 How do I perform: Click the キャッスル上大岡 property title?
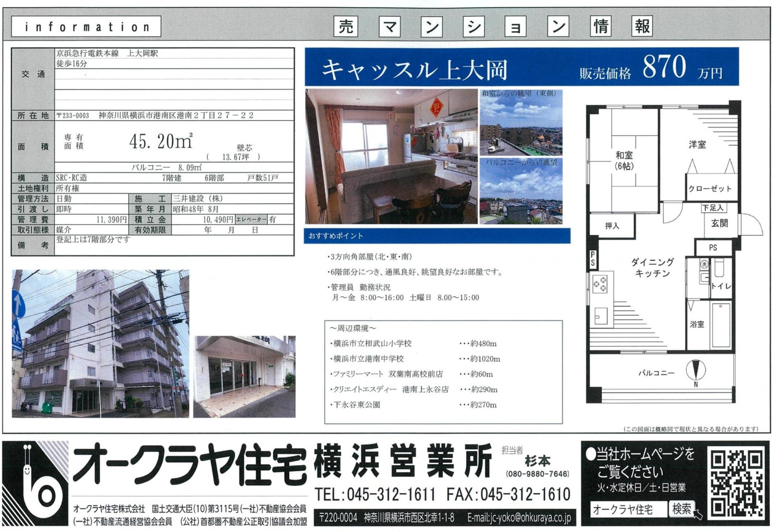click(x=414, y=70)
